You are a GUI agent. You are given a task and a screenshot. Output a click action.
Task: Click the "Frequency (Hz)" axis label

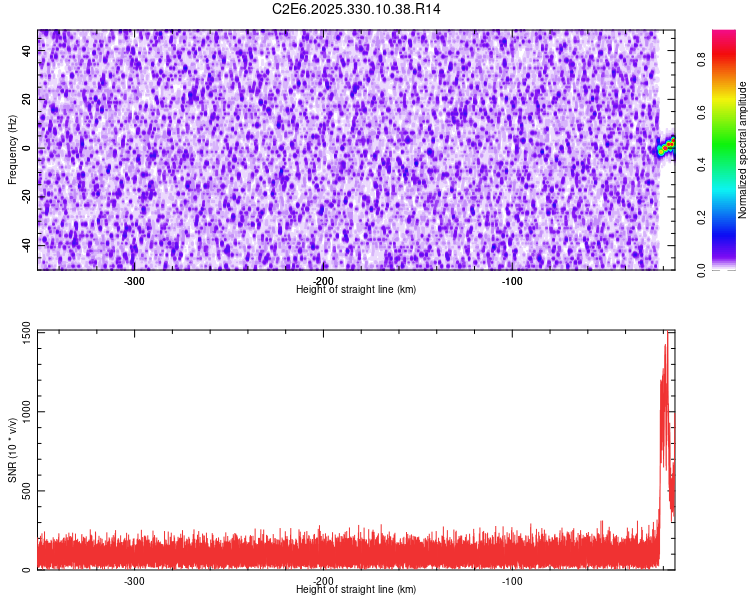12,148
